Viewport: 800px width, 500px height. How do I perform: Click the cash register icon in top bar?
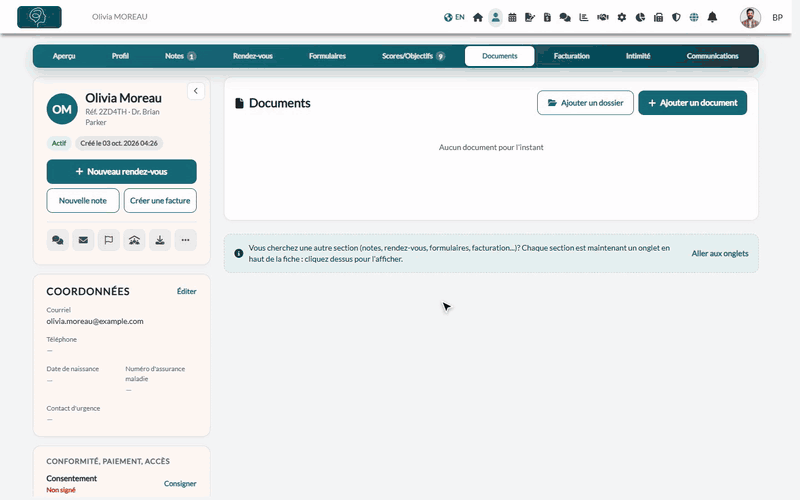(x=658, y=17)
